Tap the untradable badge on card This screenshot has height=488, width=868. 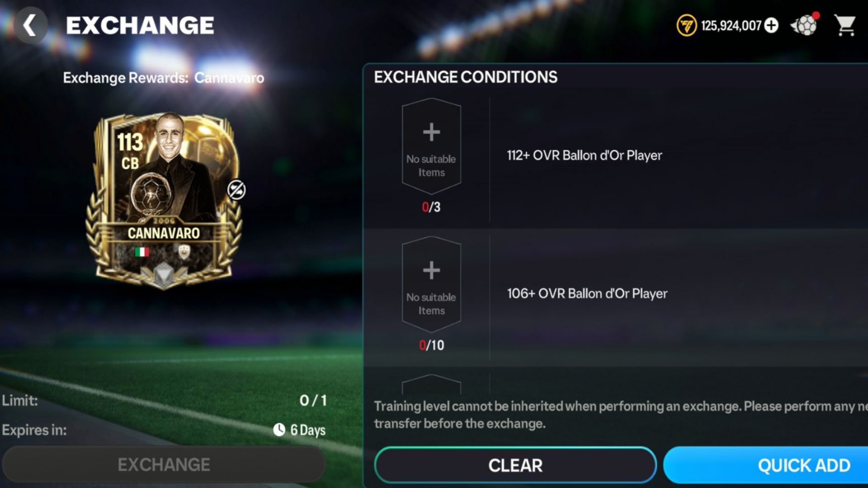(x=236, y=190)
